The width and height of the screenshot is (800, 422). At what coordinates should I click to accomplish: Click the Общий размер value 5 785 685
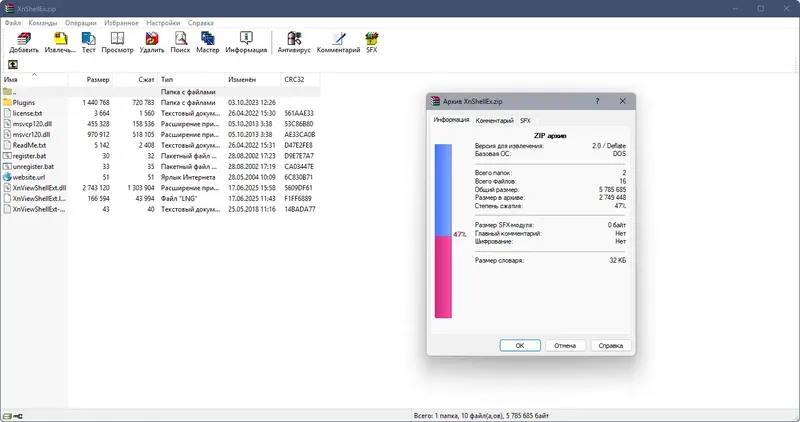tap(612, 189)
